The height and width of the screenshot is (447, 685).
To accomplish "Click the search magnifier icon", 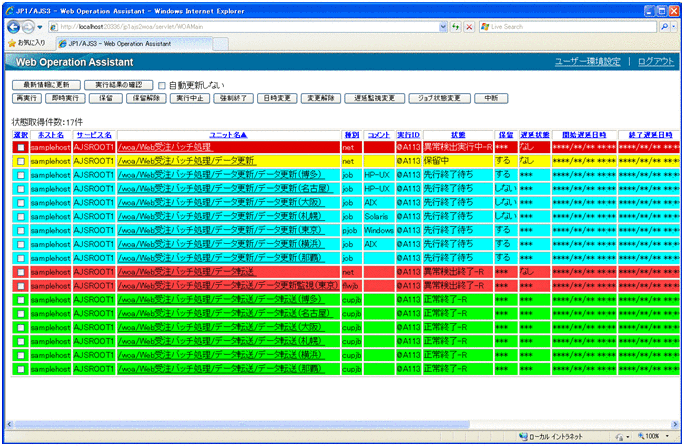I will (665, 26).
